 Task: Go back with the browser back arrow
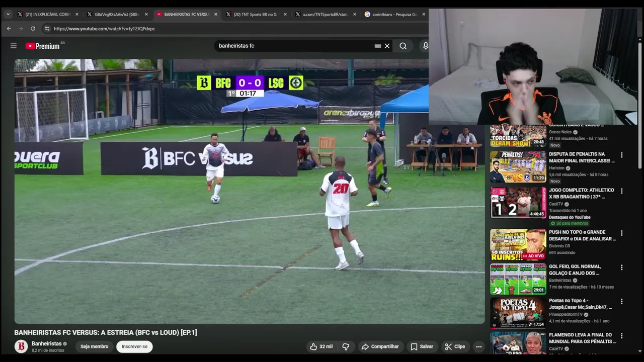9,29
